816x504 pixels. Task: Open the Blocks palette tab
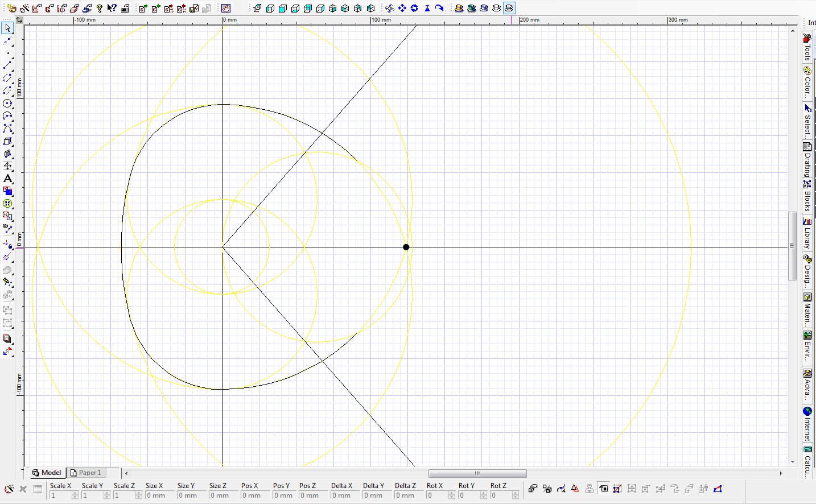807,196
